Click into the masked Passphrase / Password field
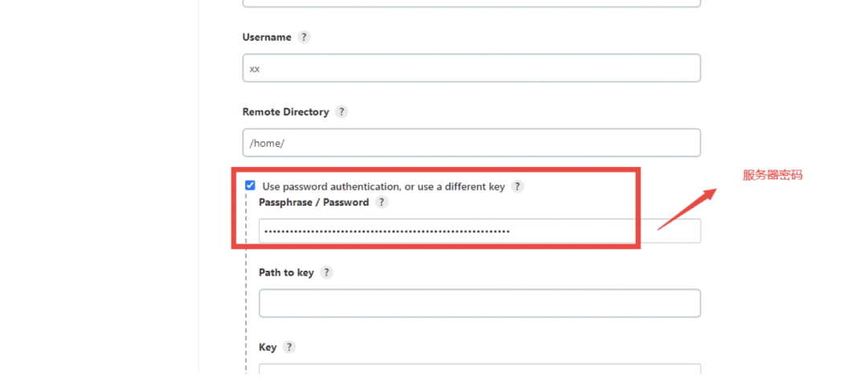This screenshot has width=868, height=384. 479,231
